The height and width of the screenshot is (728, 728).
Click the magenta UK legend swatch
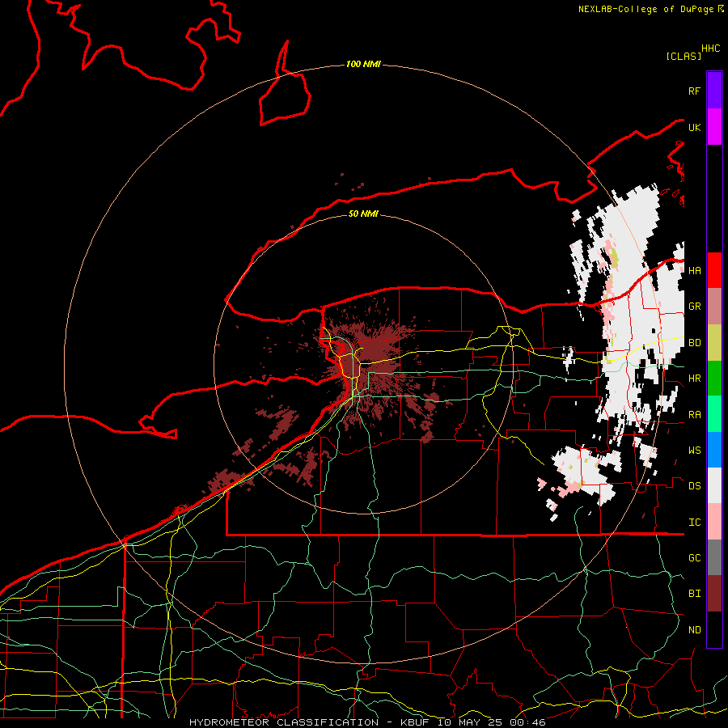coord(714,127)
